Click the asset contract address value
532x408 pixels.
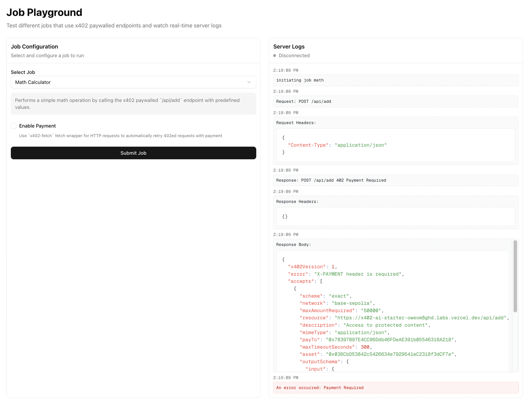pyautogui.click(x=390, y=354)
